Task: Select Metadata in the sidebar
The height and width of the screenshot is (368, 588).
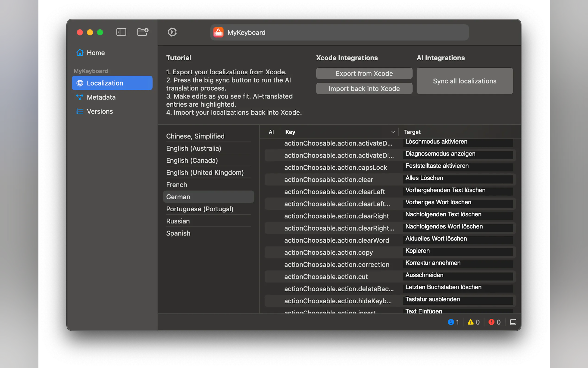Action: coord(101,97)
